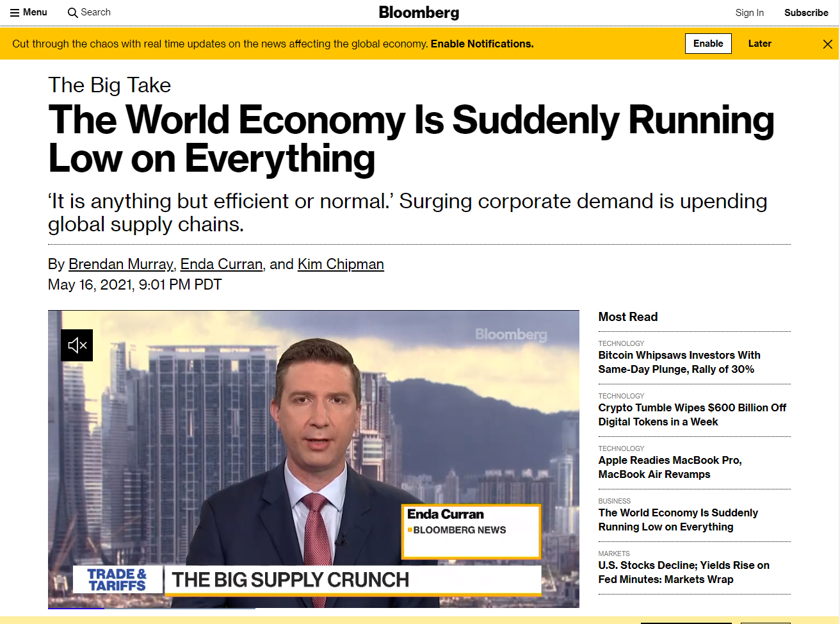Read Bitcoin Whipsaws Investors article
Screen dimensions: 840x624
coord(679,362)
